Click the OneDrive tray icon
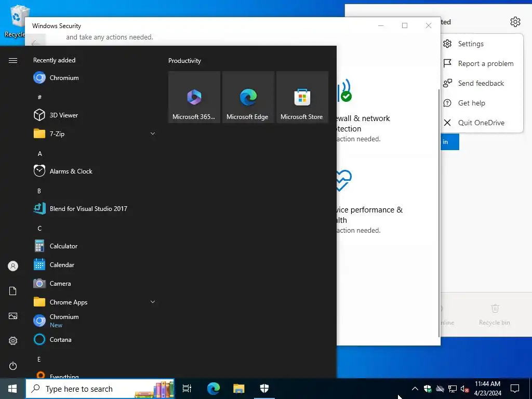Image resolution: width=532 pixels, height=399 pixels. [x=440, y=389]
